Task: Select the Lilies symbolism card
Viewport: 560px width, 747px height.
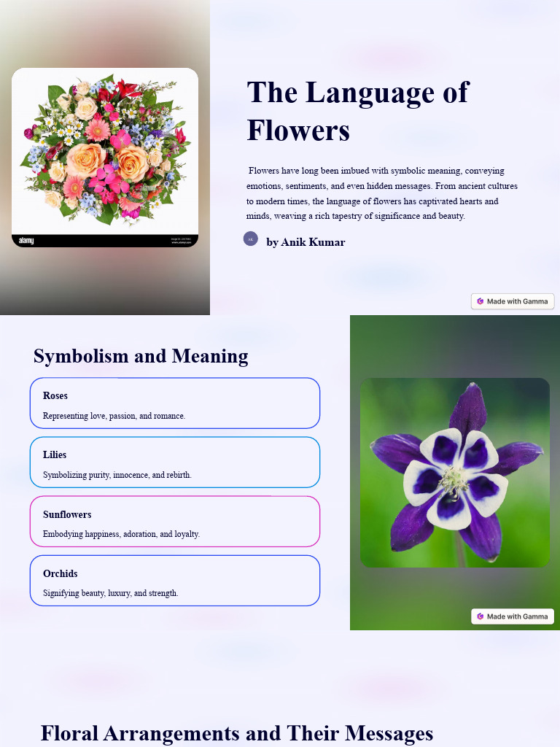Action: click(175, 462)
